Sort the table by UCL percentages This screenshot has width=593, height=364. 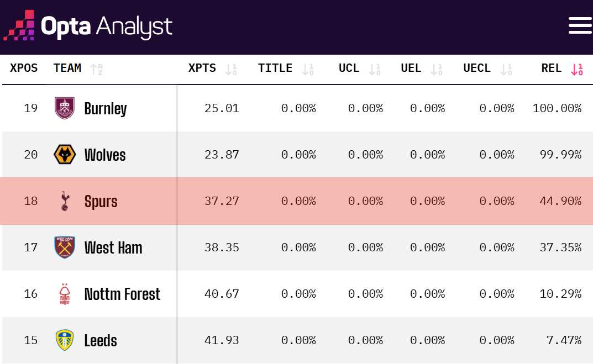click(375, 70)
